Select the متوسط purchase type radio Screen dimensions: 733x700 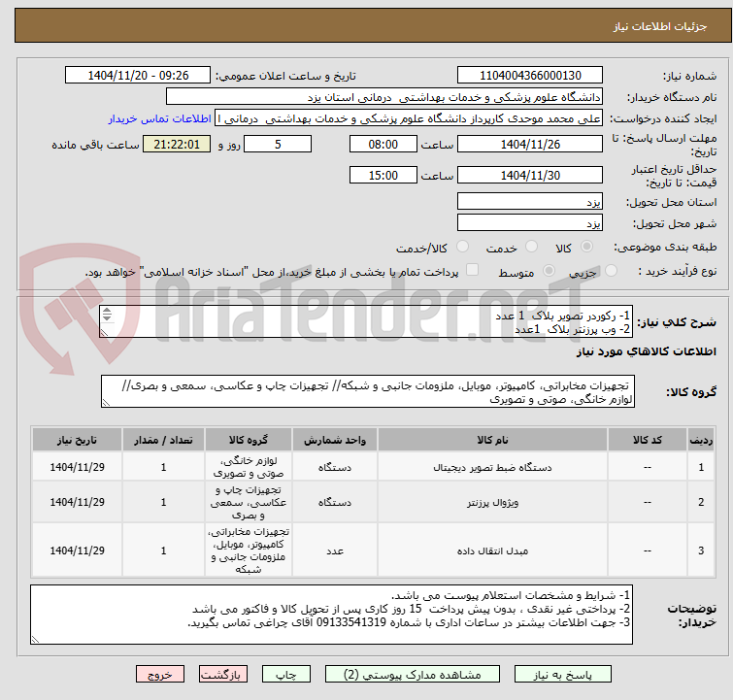[x=549, y=271]
